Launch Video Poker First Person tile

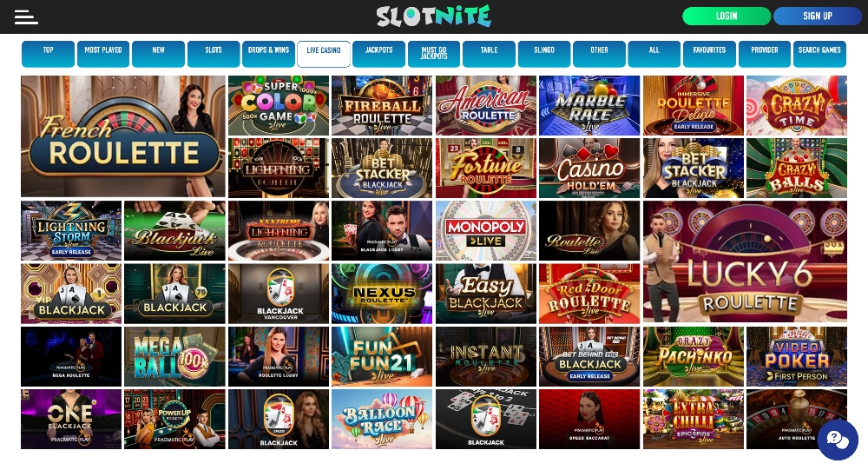[797, 356]
